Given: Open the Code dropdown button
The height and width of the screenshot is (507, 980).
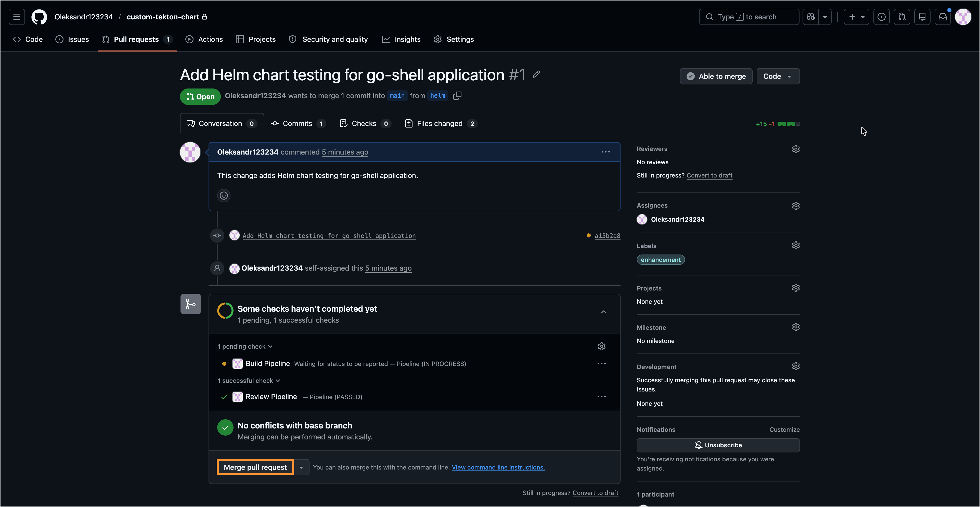Looking at the screenshot, I should (778, 76).
